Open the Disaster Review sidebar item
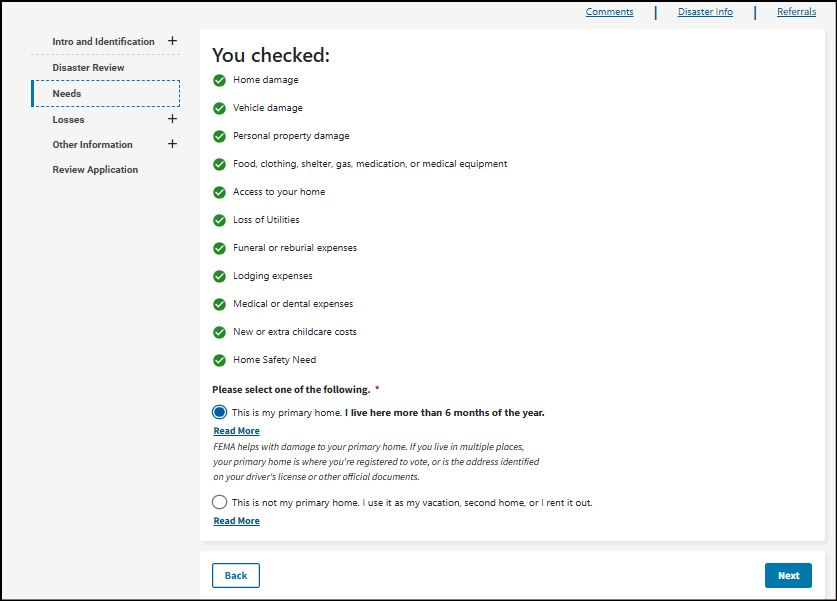This screenshot has width=837, height=601. pyautogui.click(x=89, y=68)
